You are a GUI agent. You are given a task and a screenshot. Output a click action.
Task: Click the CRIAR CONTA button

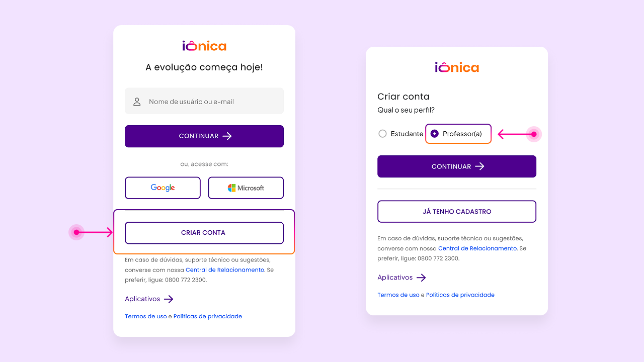[x=204, y=233]
